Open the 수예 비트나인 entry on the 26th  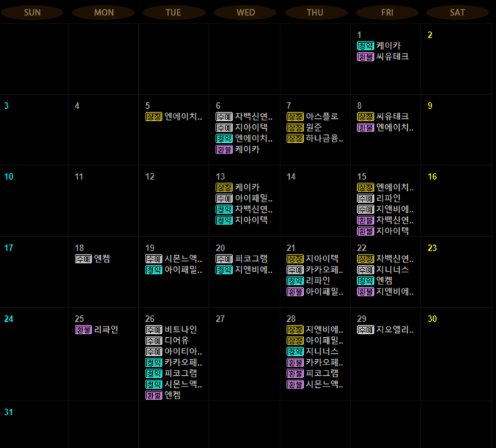point(171,330)
